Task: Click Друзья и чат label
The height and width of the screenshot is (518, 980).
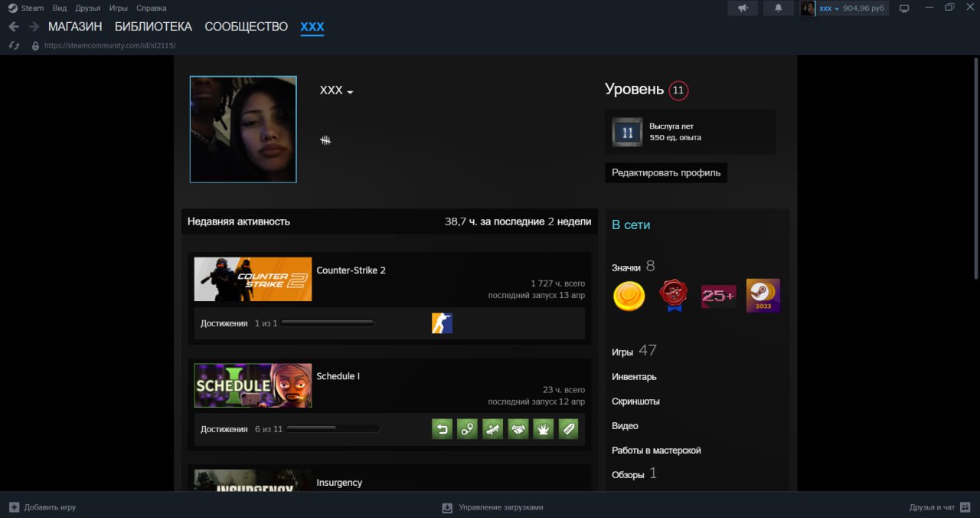Action: click(932, 507)
